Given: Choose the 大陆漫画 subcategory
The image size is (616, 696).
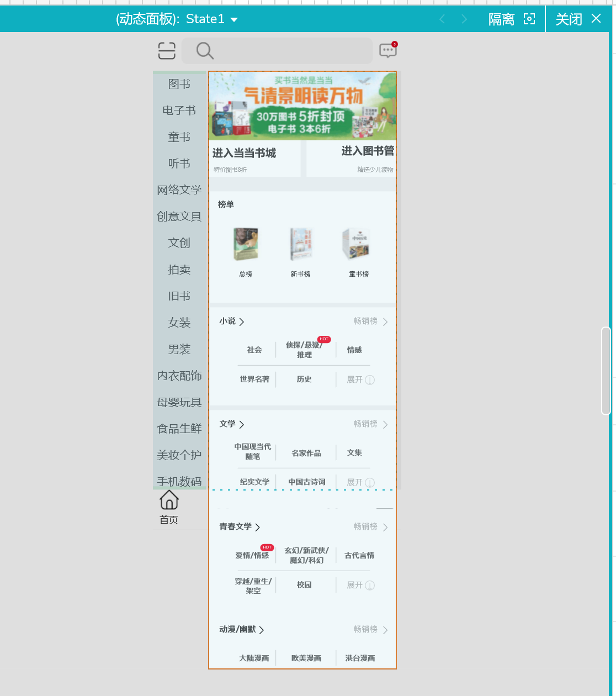Looking at the screenshot, I should tap(254, 658).
